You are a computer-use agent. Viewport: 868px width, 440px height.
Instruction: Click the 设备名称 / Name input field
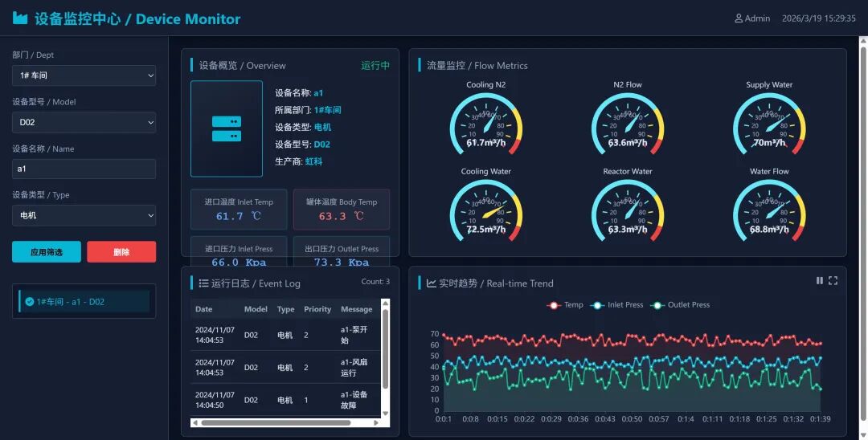pos(84,169)
